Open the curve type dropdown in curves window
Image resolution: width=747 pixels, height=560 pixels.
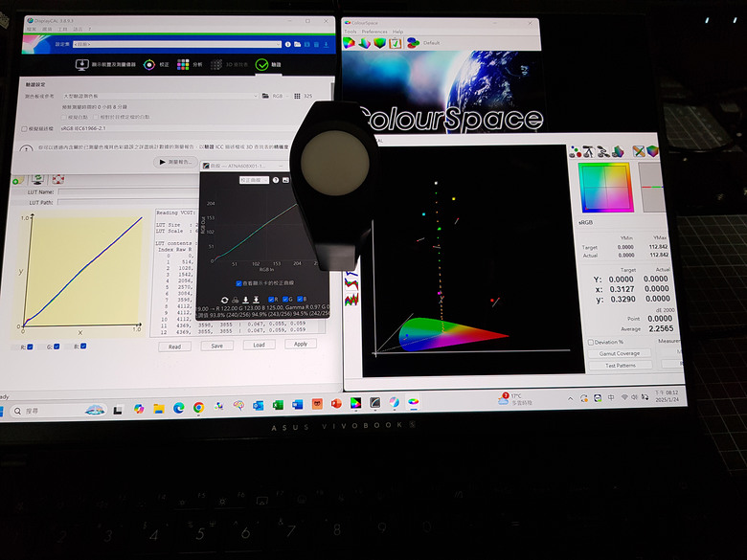tap(254, 180)
